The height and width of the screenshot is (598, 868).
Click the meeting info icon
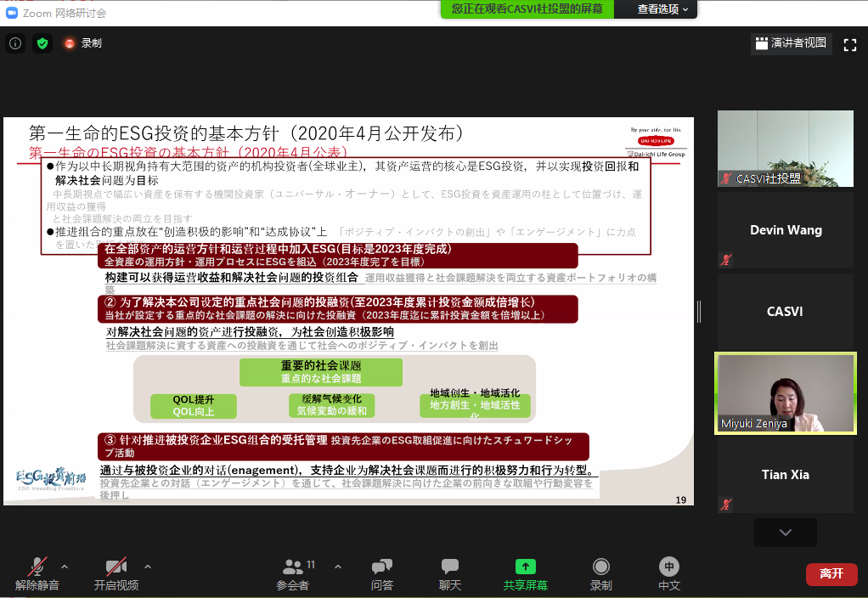pyautogui.click(x=14, y=43)
